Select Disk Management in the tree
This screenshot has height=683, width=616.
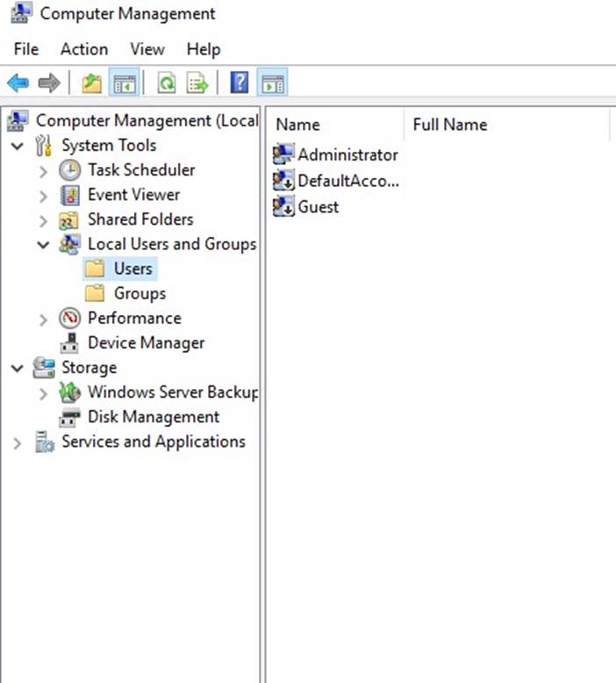coord(154,417)
